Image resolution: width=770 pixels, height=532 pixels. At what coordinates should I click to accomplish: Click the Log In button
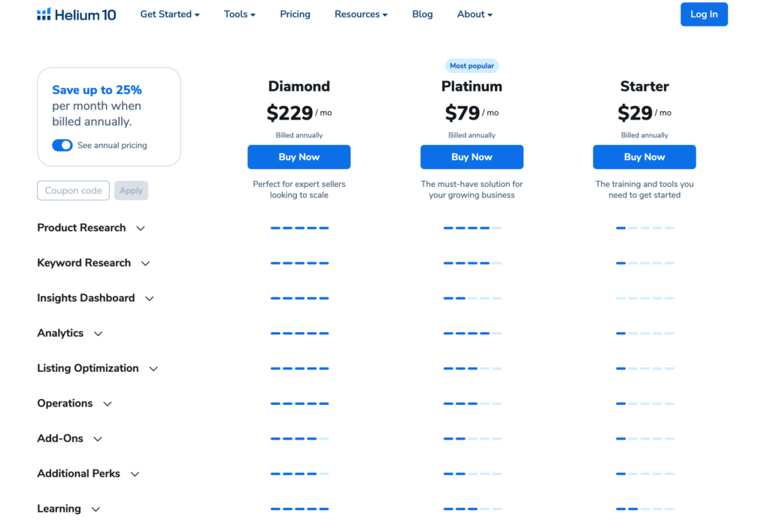point(704,14)
